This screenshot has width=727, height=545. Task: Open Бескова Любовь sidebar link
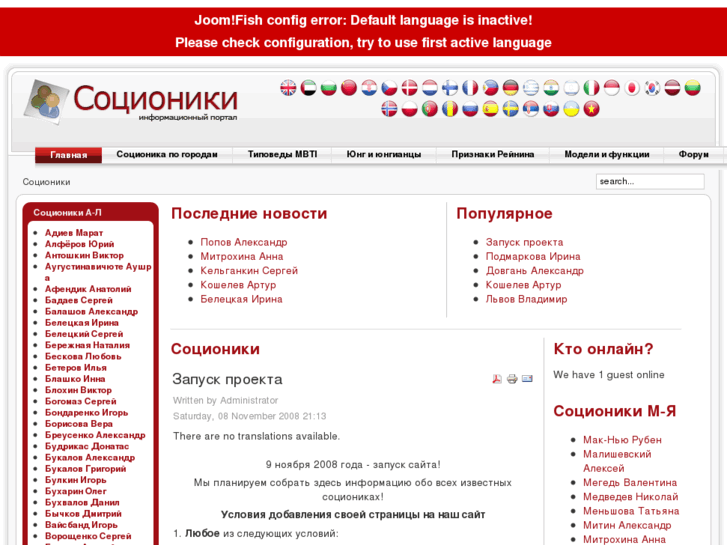click(x=83, y=356)
